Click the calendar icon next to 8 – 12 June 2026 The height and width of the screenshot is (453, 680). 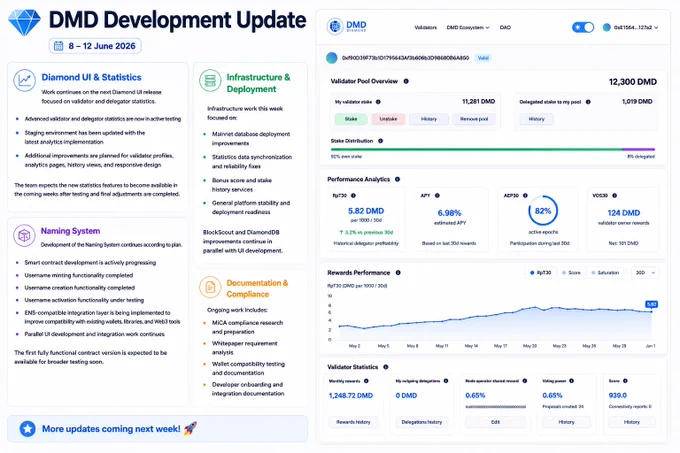pyautogui.click(x=59, y=46)
